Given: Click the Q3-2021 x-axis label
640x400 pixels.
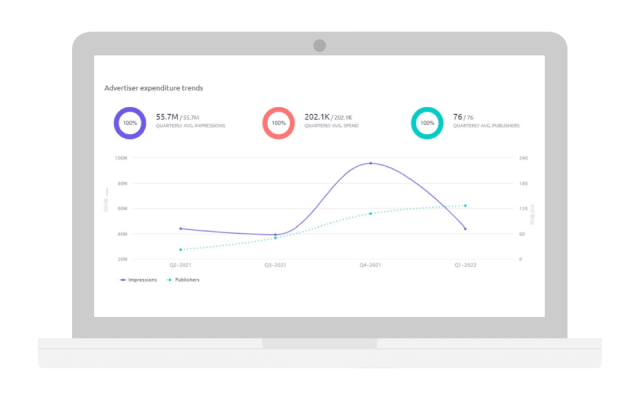Looking at the screenshot, I should (275, 266).
